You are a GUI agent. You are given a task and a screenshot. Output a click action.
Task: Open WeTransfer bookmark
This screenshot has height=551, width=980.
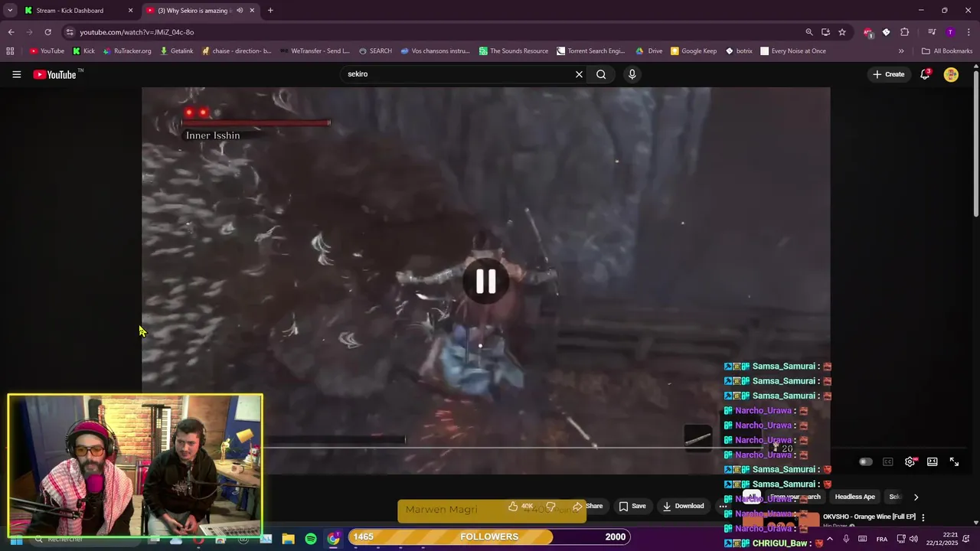pos(315,51)
